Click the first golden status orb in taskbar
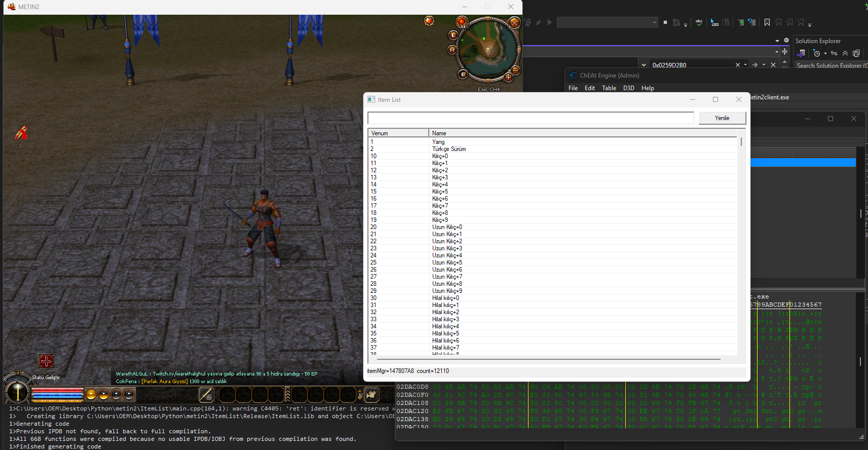The image size is (868, 450). (x=91, y=394)
